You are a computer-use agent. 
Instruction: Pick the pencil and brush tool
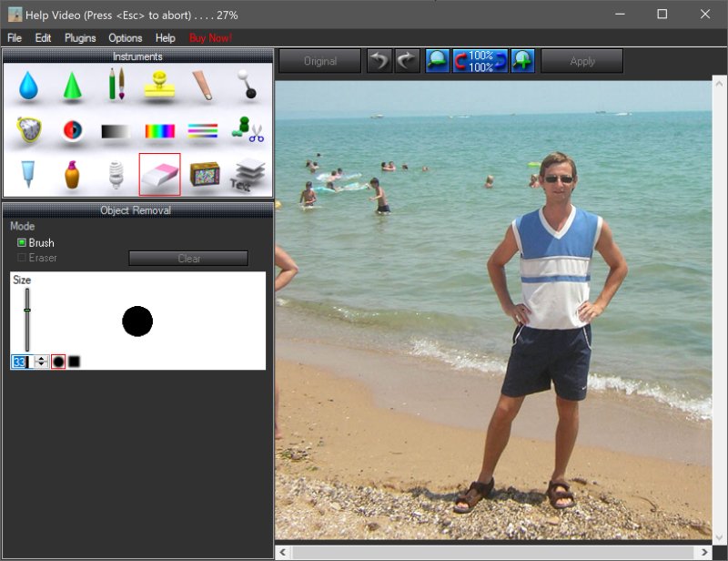[x=116, y=86]
